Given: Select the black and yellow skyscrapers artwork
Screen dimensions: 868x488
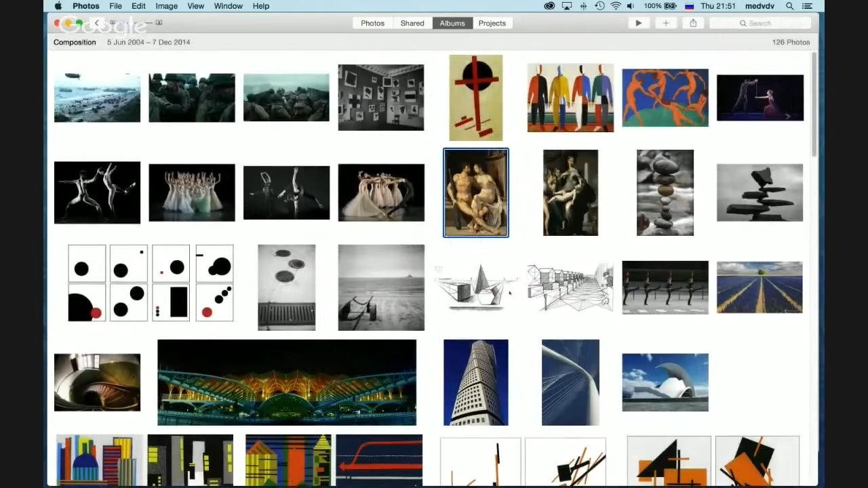Looking at the screenshot, I should tap(191, 461).
